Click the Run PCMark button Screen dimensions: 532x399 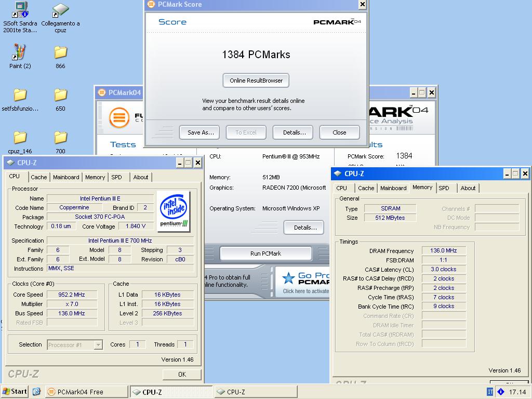pyautogui.click(x=265, y=254)
